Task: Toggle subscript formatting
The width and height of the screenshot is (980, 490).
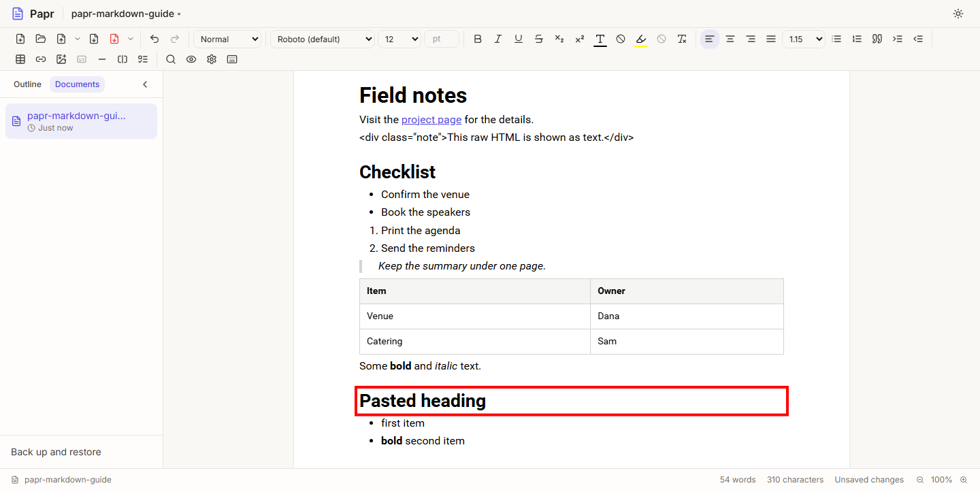Action: [559, 39]
